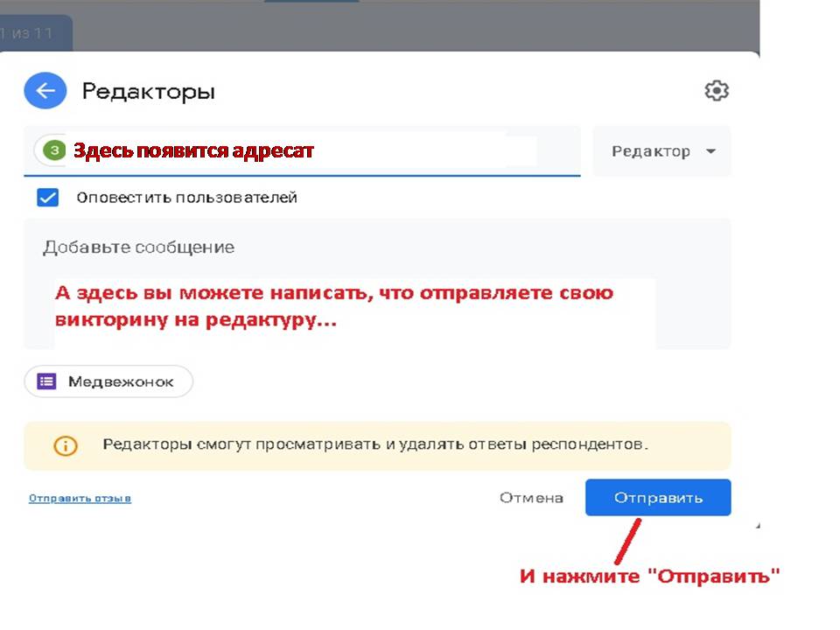Click the blue back arrow button
This screenshot has width=840, height=630.
pos(45,90)
